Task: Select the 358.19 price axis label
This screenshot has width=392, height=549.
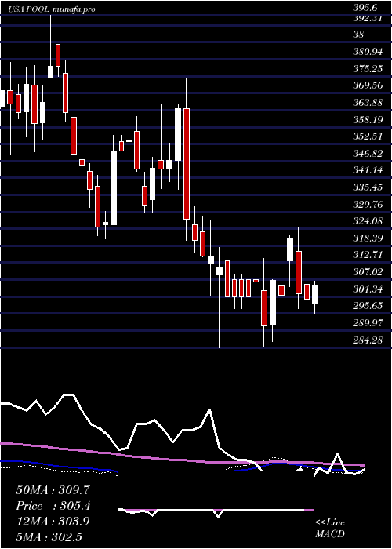Action: pos(368,120)
